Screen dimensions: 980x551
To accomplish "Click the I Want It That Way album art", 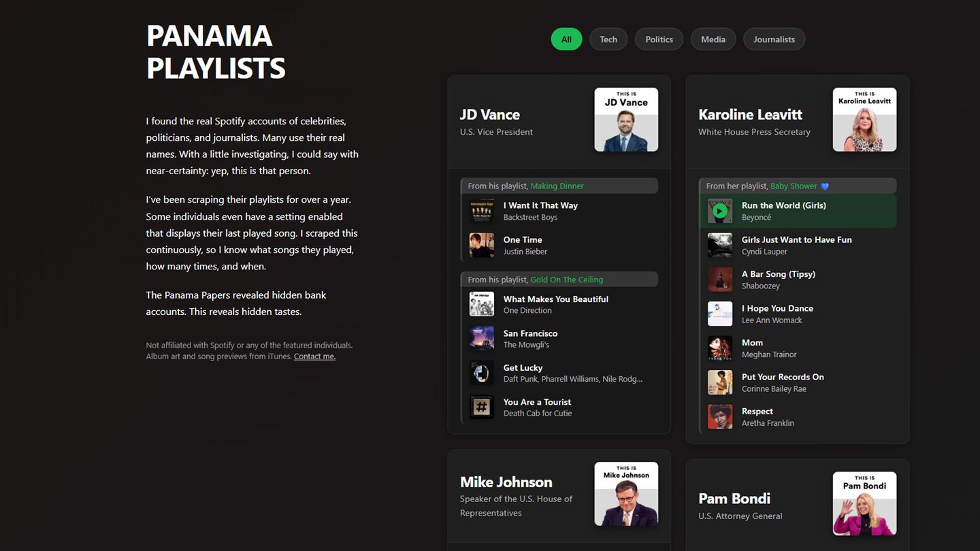I will (x=482, y=211).
